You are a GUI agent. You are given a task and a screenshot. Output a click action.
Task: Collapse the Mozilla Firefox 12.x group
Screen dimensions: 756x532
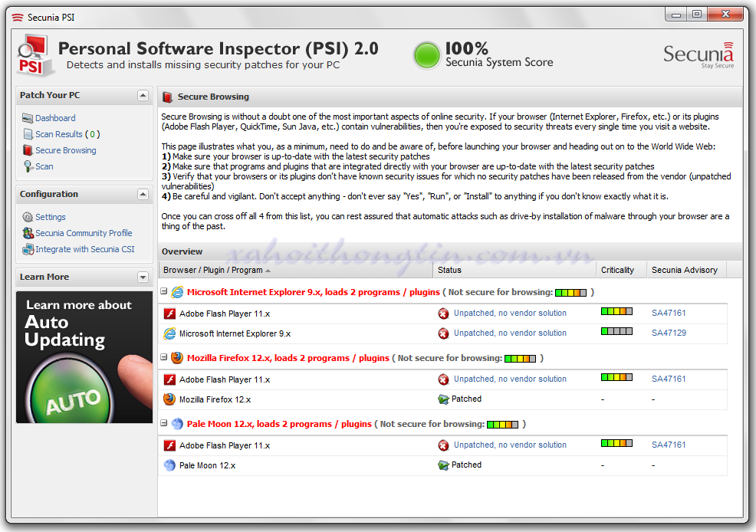click(x=164, y=357)
